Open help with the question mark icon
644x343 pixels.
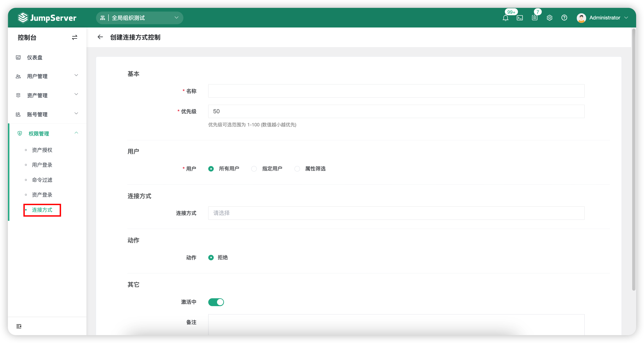pos(564,18)
